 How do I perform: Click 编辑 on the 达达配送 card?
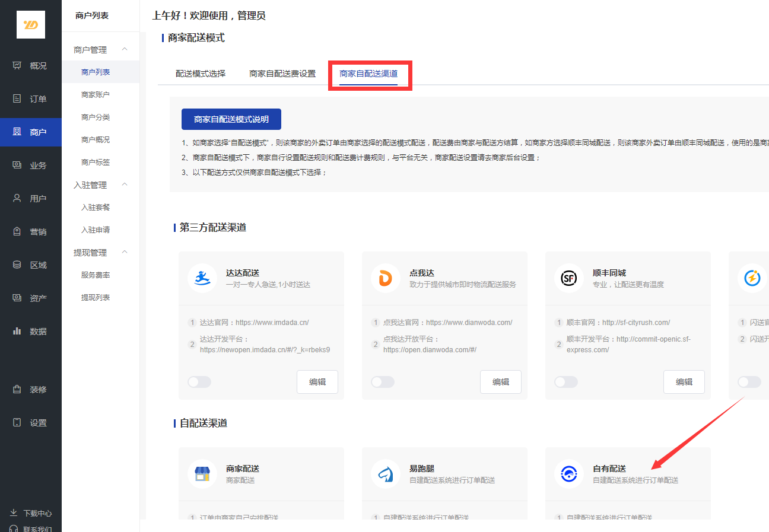317,382
